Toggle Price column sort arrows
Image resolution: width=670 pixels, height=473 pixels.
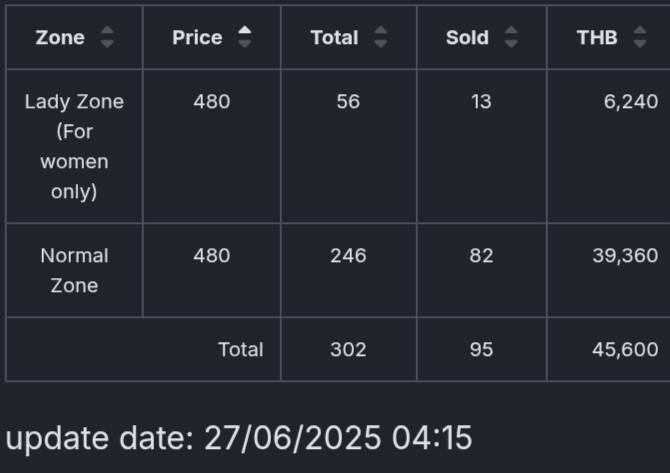[x=244, y=37]
